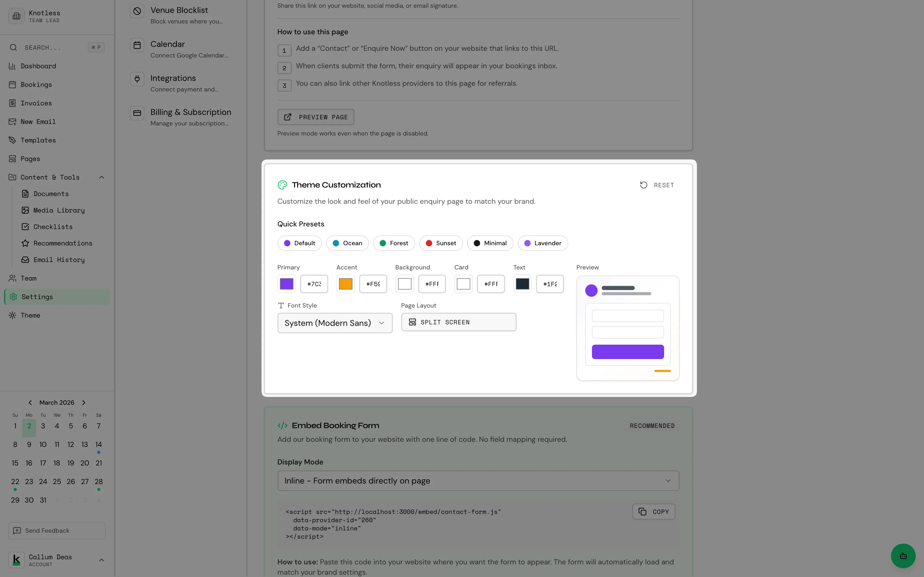Collapse the Content & Tools section
Viewport: 924px width, 577px height.
(101, 177)
